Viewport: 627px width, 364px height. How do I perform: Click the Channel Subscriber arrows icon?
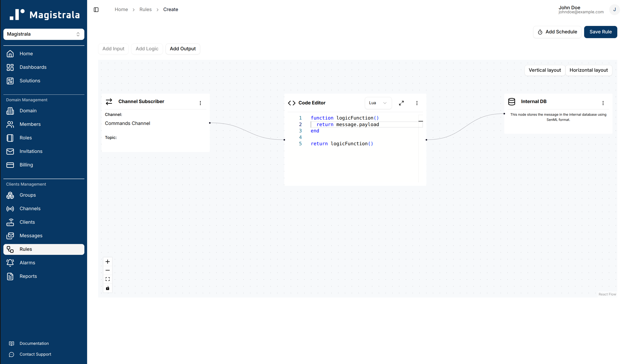(x=109, y=102)
